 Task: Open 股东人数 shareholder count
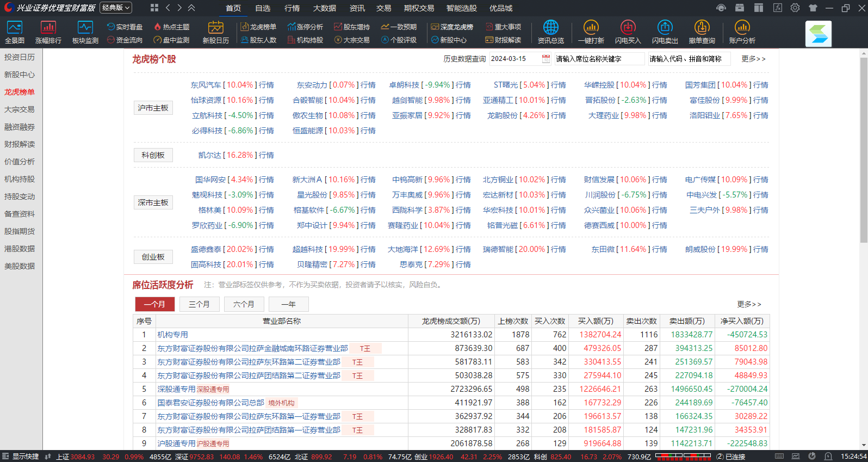pos(258,40)
